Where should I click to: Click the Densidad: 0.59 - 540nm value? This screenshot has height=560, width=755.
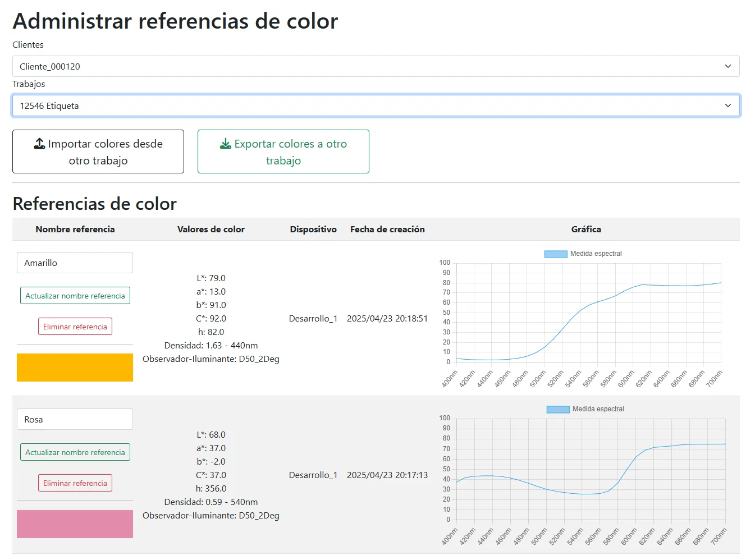[211, 502]
